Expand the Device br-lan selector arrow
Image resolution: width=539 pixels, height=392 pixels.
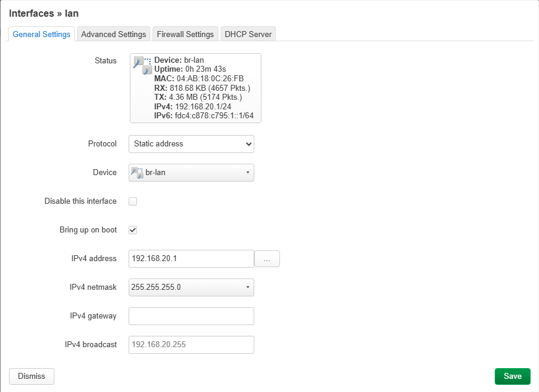[248, 172]
